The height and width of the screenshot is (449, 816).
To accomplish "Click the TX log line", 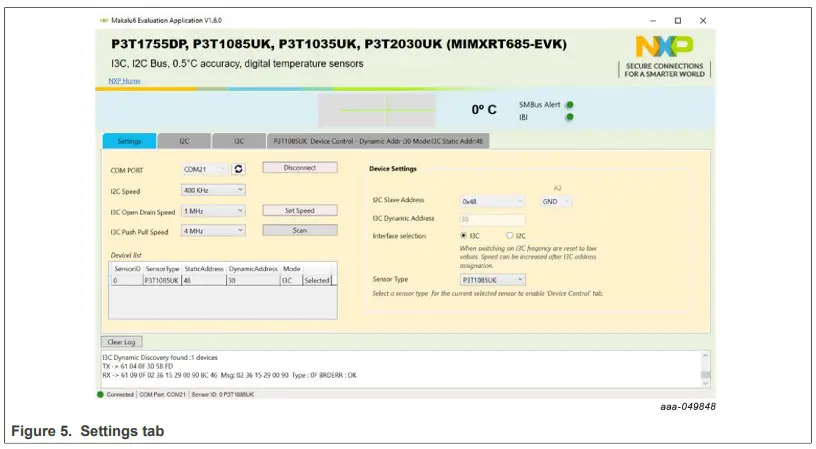I will 137,366.
